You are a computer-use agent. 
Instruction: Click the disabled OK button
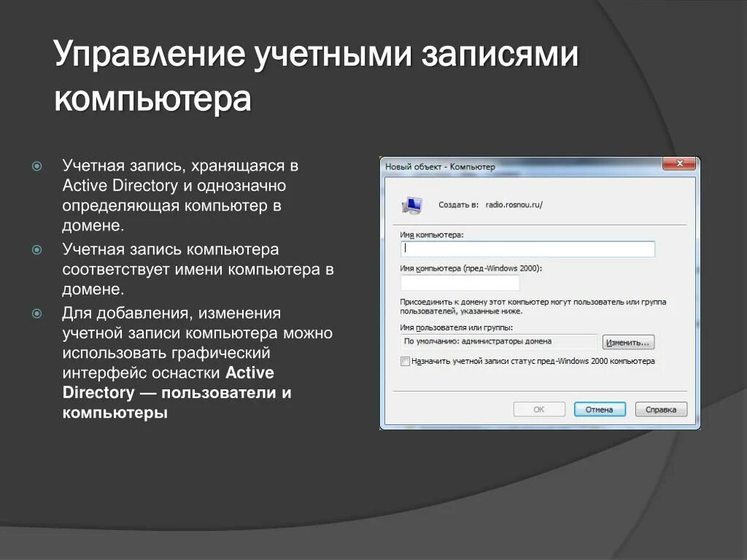point(539,409)
